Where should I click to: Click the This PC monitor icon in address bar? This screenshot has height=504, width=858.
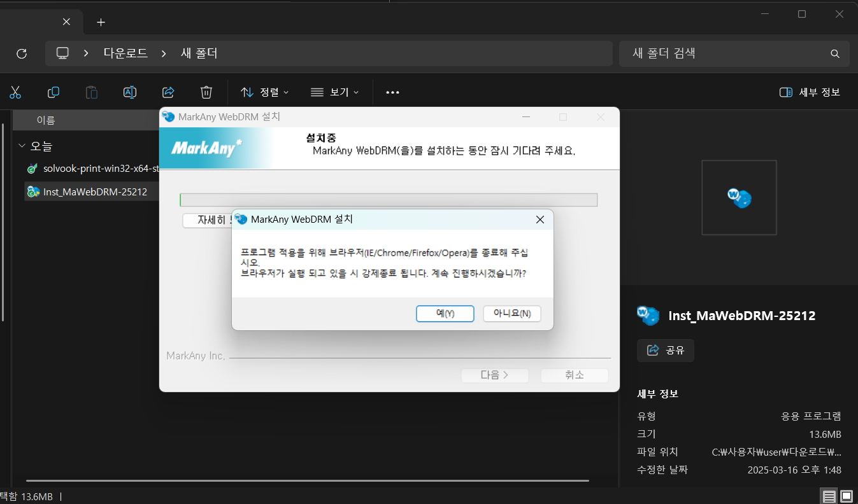(x=62, y=53)
